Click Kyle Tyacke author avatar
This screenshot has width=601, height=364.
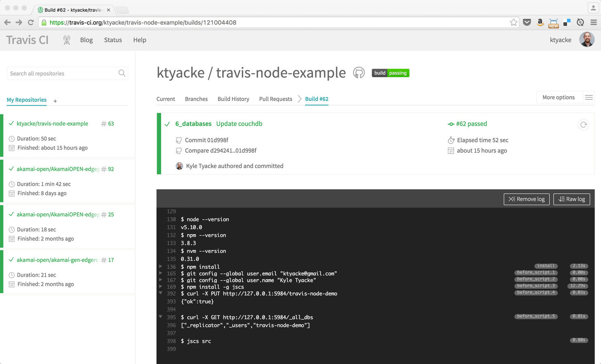click(x=179, y=166)
